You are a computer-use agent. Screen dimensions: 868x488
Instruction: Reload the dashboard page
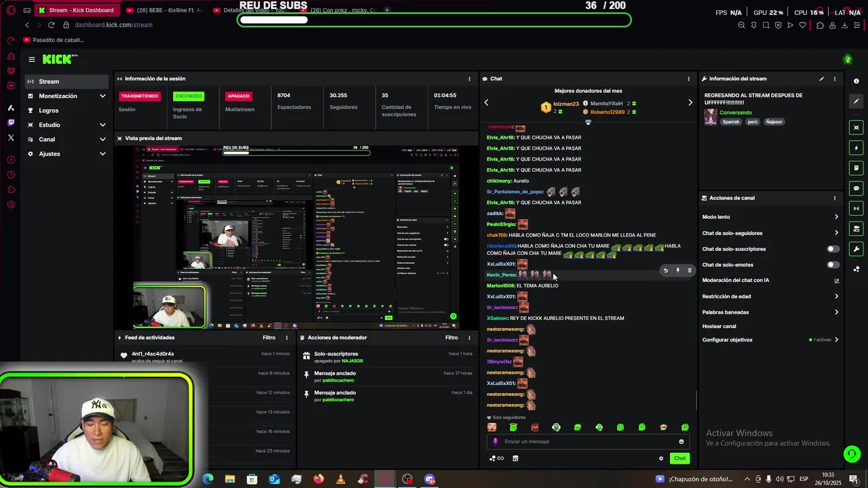point(51,25)
